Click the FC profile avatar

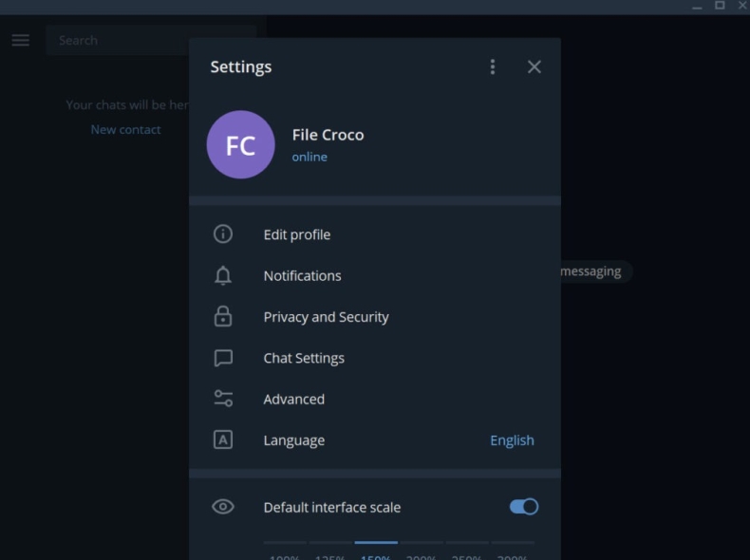(x=241, y=144)
